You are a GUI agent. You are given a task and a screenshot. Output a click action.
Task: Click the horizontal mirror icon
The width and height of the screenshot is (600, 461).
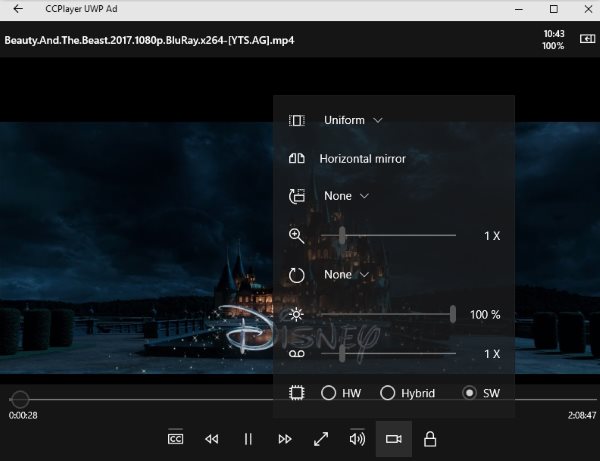297,158
